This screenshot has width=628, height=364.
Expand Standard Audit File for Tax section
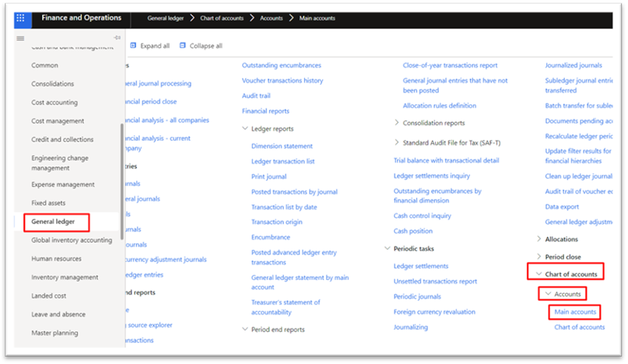(x=397, y=142)
